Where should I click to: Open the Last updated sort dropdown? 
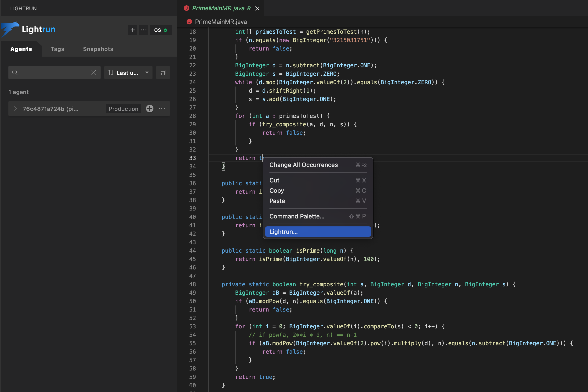[x=147, y=73]
